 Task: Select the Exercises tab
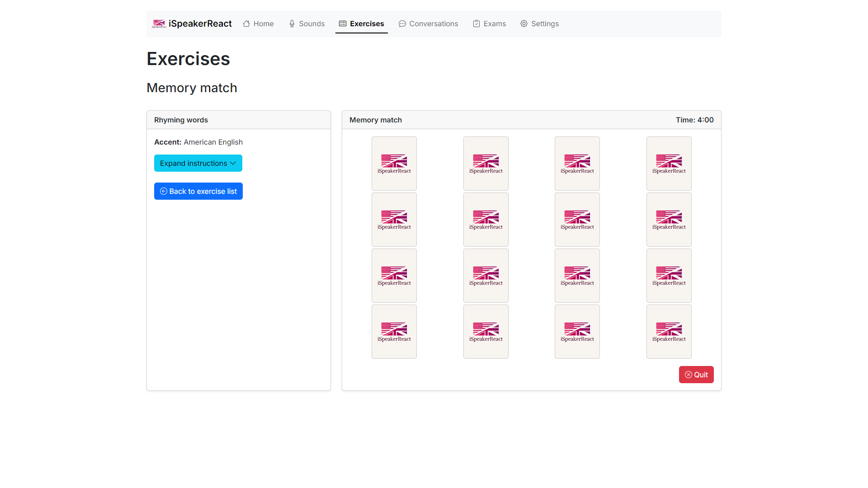click(x=362, y=23)
